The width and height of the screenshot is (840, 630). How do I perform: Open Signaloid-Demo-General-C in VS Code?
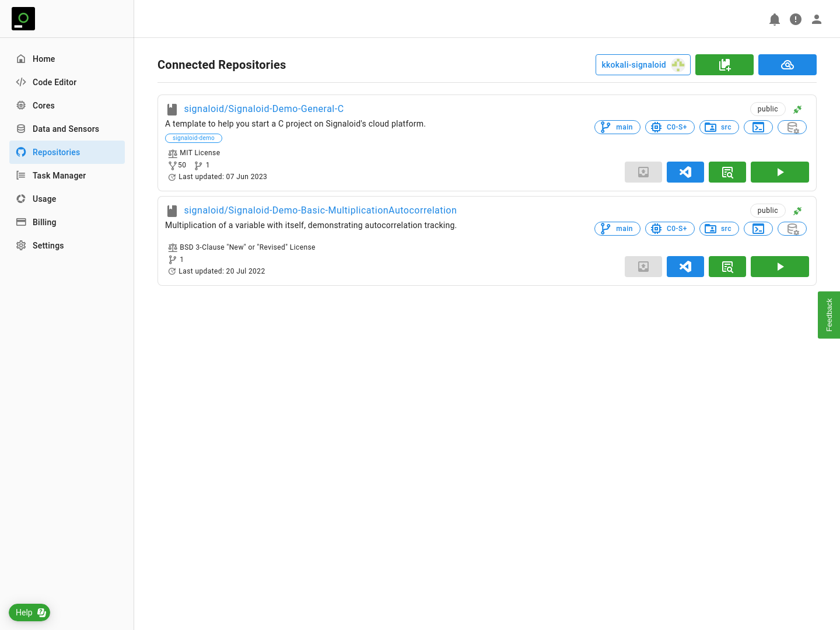tap(685, 172)
